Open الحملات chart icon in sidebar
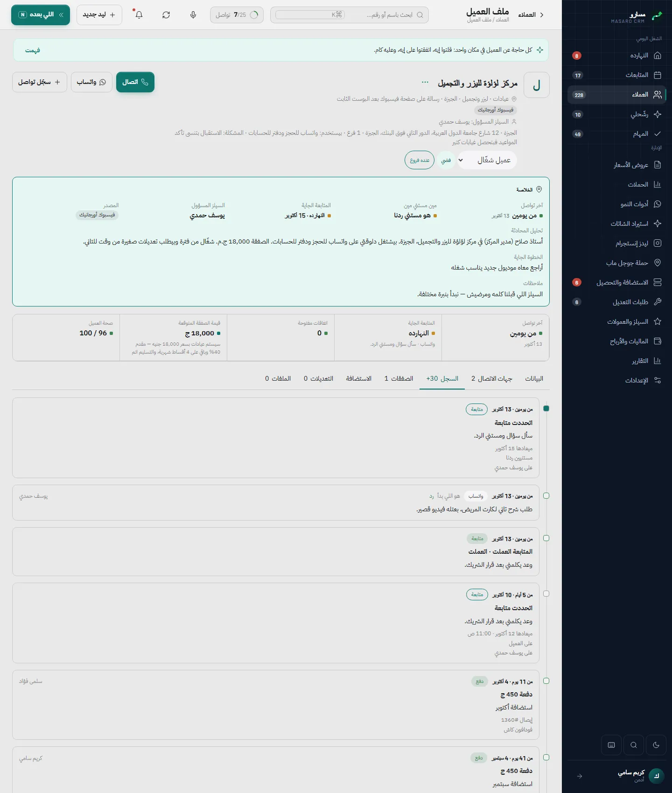This screenshot has width=672, height=793. click(x=658, y=184)
